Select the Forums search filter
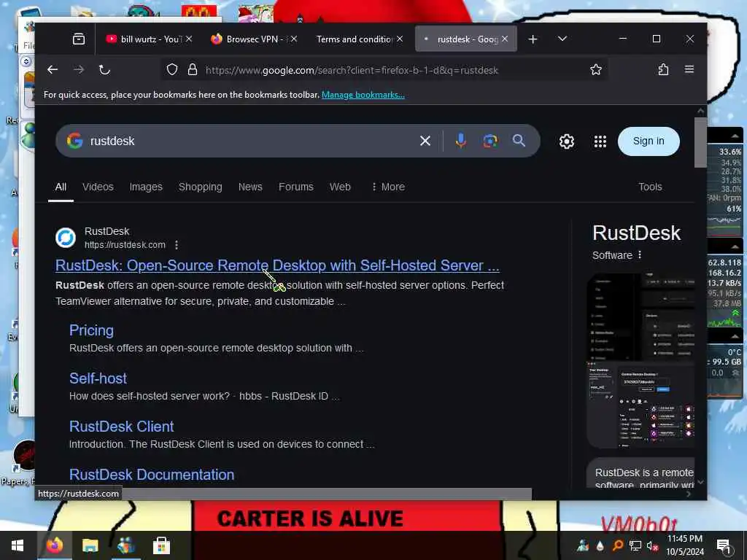Screen dimensions: 747x560 [296, 187]
